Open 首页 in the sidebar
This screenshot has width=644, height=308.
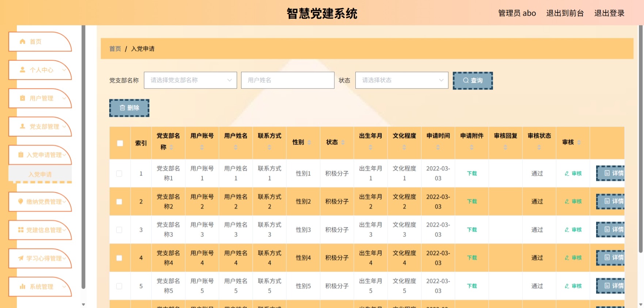[40, 42]
